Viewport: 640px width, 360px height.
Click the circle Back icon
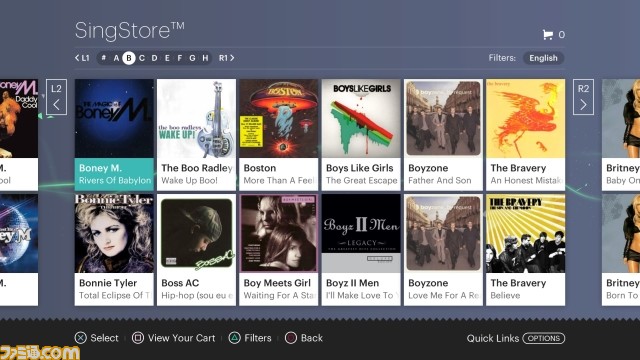[291, 338]
